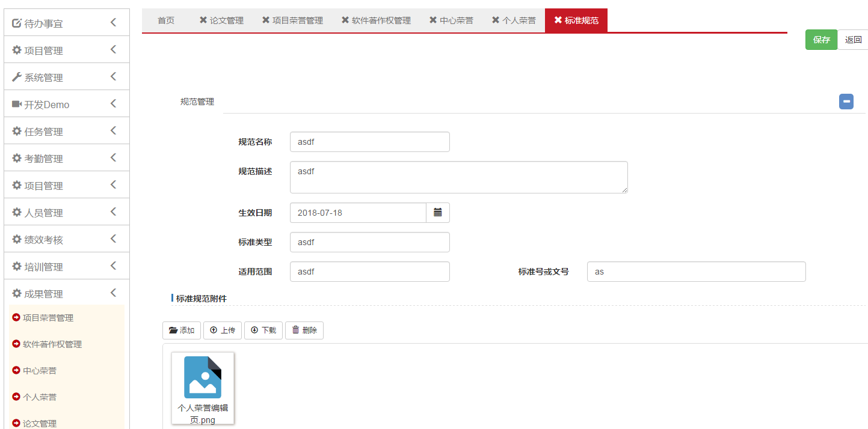Close the 标准规范 tab with its X
This screenshot has width=868, height=429.
558,20
